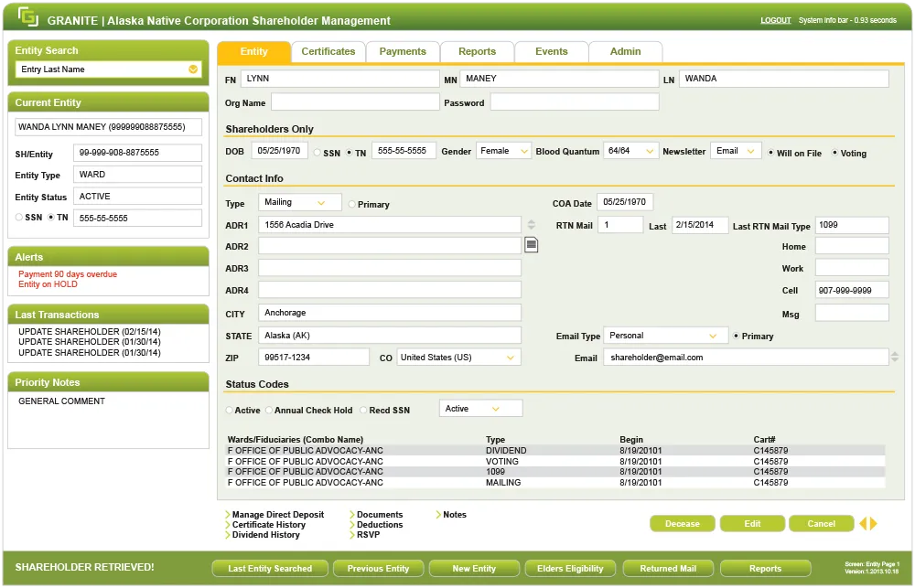915x588 pixels.
Task: Click the up/down arrows beside Email field
Action: tap(894, 358)
